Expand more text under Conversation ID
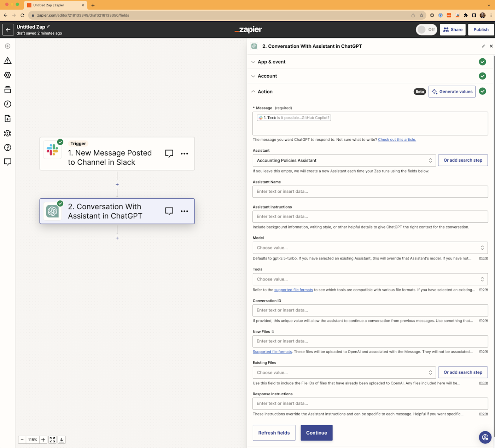Viewport: 495px width, 448px height. 483,320
